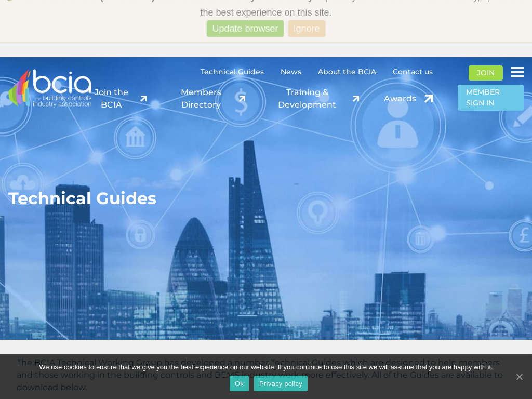Click MEMBER SIGN IN button
Image resolution: width=532 pixels, height=399 pixels.
pos(490,98)
